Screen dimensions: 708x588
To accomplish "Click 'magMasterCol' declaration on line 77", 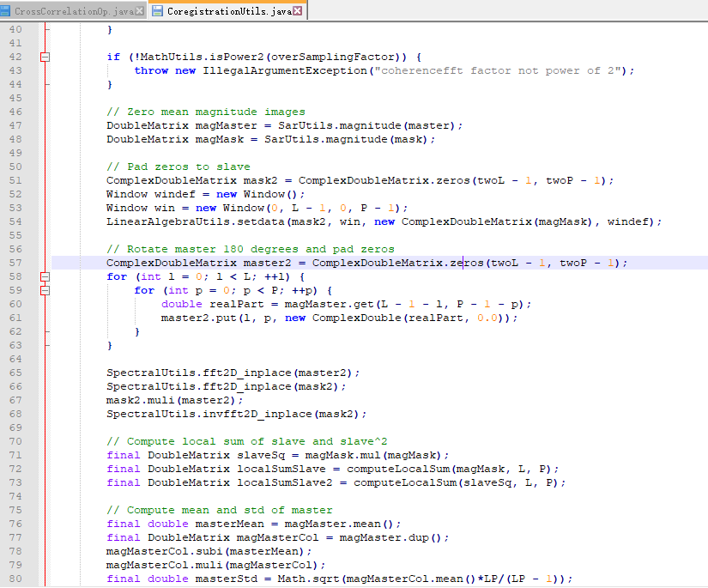I will tap(278, 537).
